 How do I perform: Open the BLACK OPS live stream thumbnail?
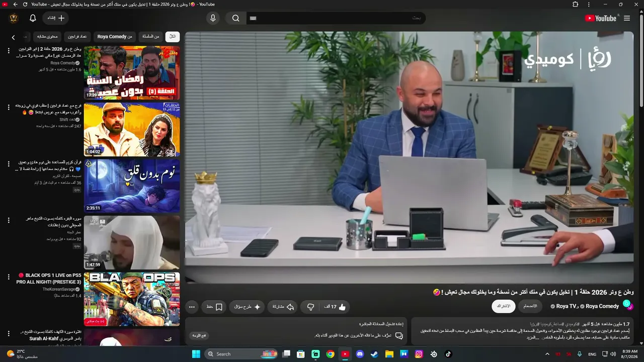coord(132,299)
